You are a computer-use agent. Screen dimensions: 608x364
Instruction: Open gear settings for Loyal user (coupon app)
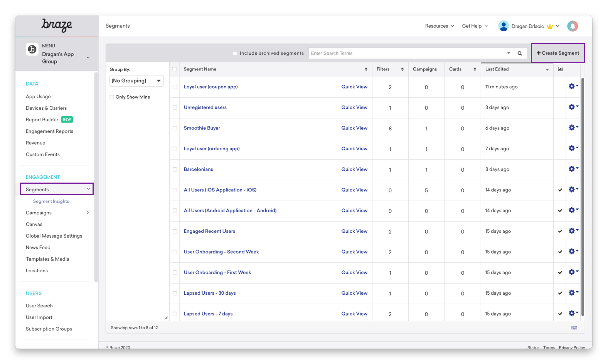click(x=573, y=86)
